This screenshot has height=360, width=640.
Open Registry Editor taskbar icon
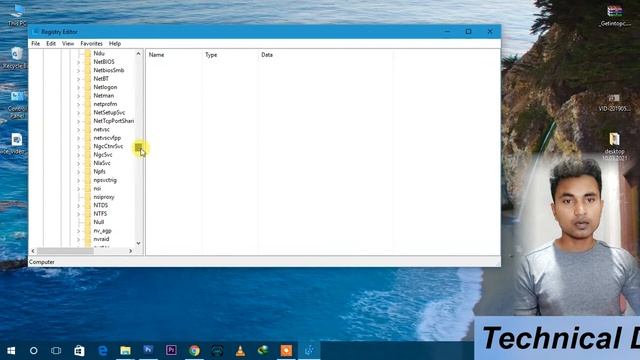(309, 350)
